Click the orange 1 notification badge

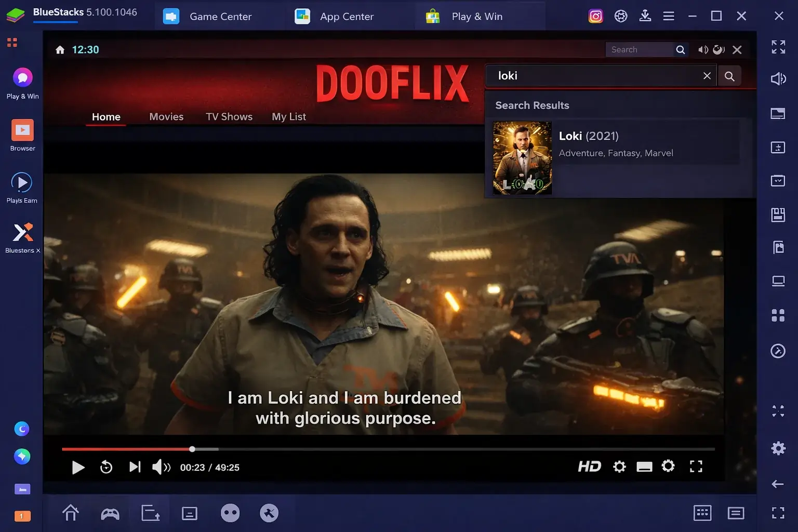22,516
